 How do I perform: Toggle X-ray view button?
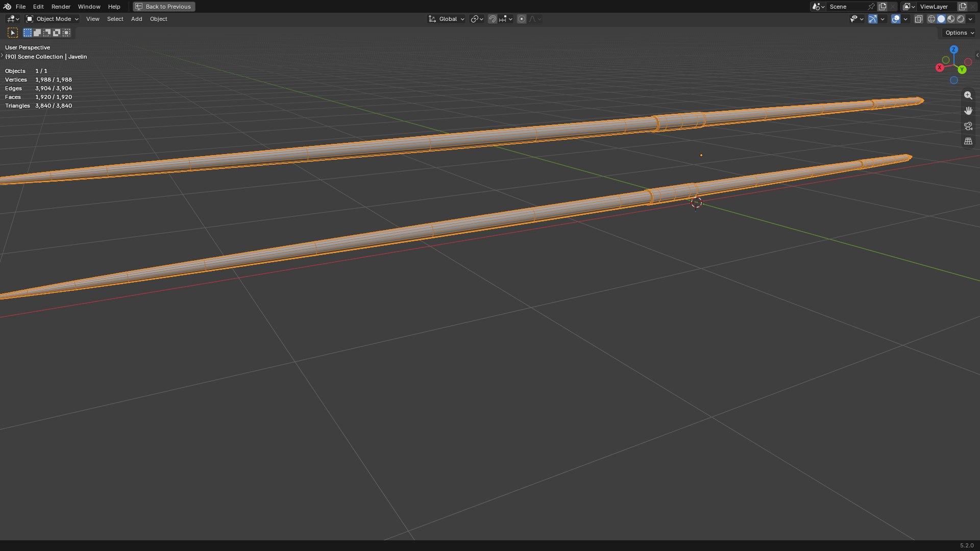pyautogui.click(x=918, y=19)
